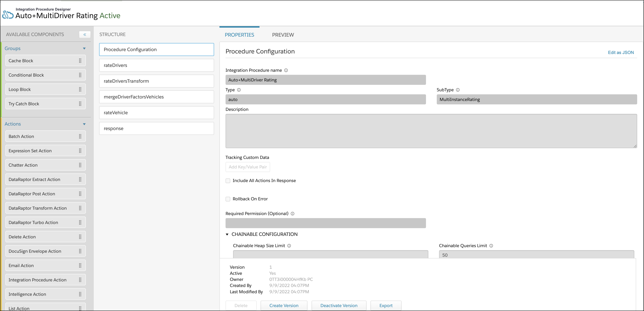Click the List Action component
Image resolution: width=644 pixels, height=311 pixels.
(45, 307)
